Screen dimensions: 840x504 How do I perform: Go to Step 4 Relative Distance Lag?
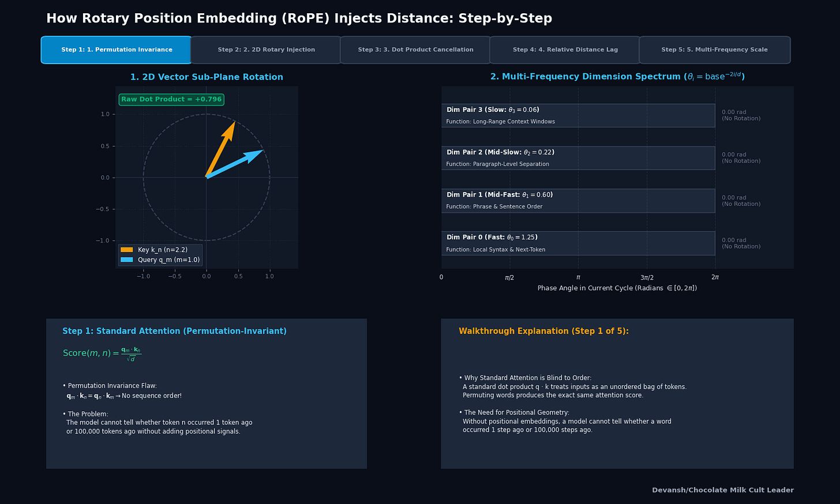pos(565,50)
